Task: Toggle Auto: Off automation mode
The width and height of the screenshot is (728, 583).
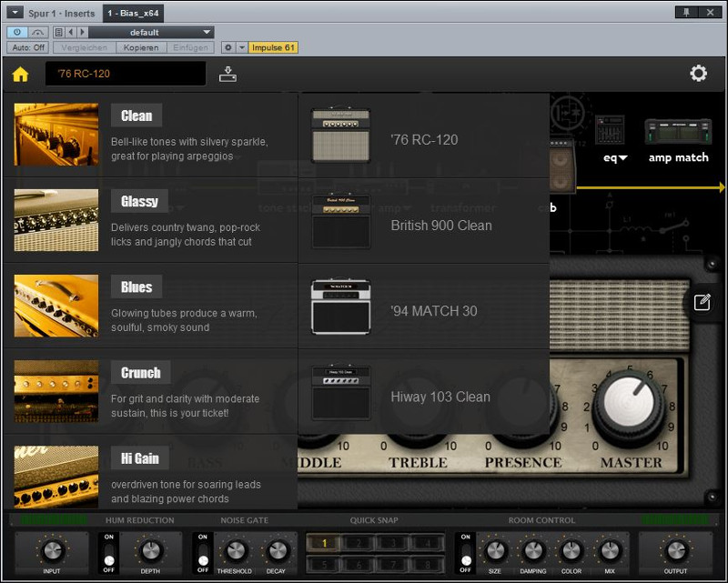Action: (x=28, y=47)
